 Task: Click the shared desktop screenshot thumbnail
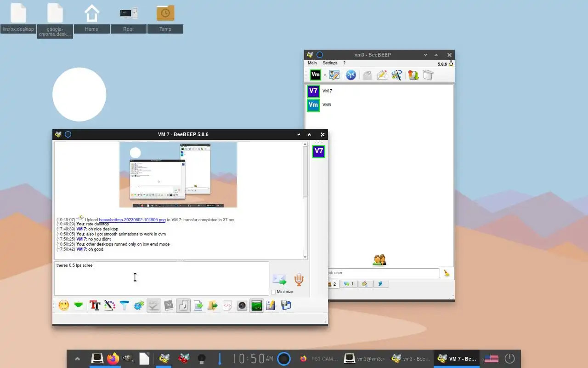(178, 175)
